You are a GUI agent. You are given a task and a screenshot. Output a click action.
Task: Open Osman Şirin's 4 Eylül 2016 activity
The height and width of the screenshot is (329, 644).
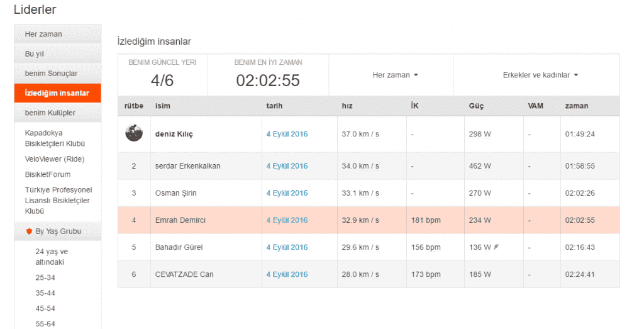[287, 193]
